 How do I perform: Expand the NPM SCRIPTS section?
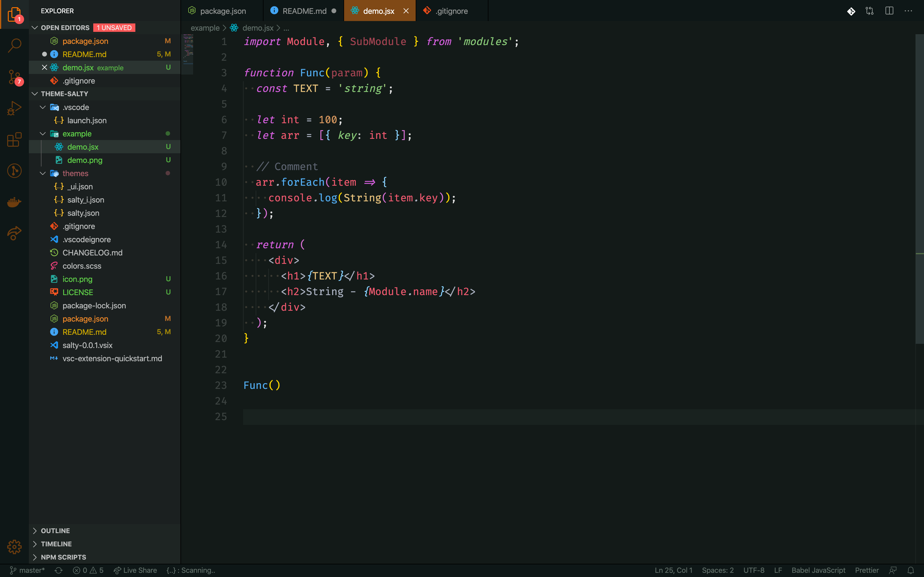click(63, 557)
